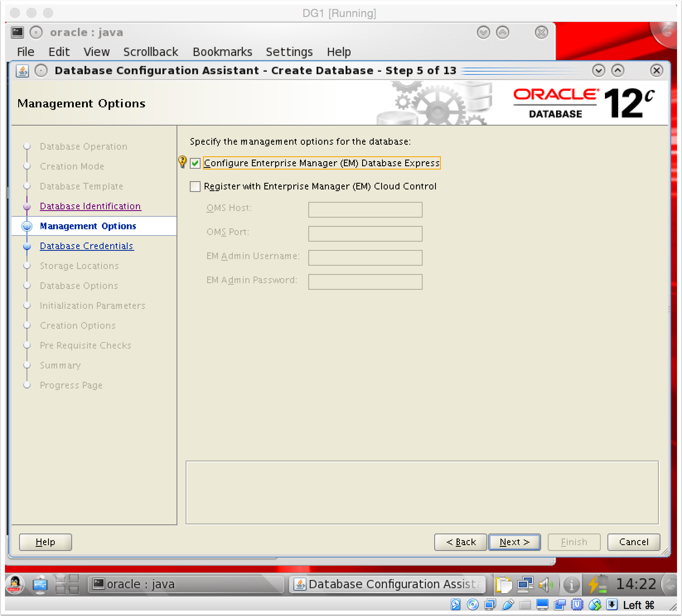The height and width of the screenshot is (616, 682).
Task: Click the lightbulb hint icon beside EM Express
Action: (x=182, y=161)
